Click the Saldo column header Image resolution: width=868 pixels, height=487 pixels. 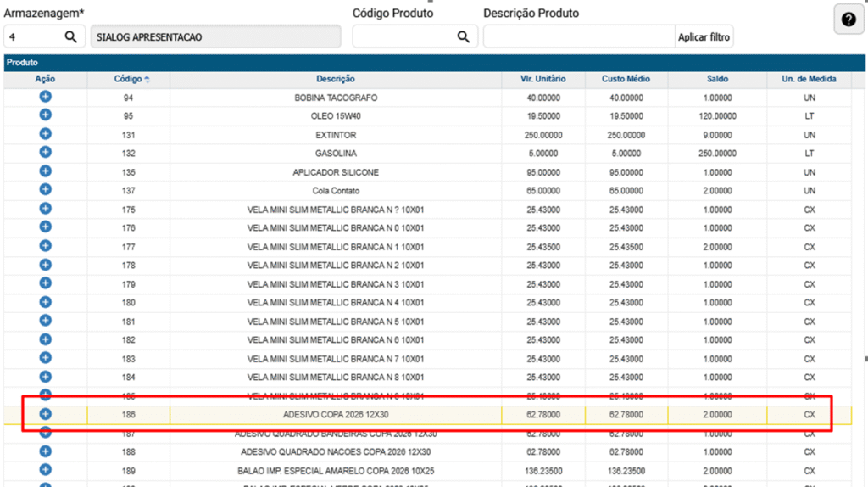pyautogui.click(x=717, y=79)
